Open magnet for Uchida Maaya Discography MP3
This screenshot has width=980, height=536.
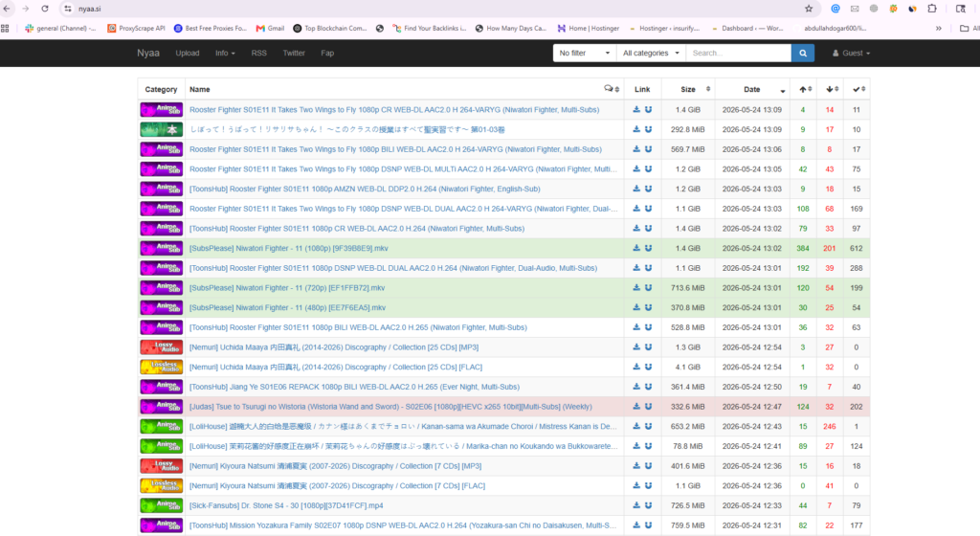click(x=648, y=347)
